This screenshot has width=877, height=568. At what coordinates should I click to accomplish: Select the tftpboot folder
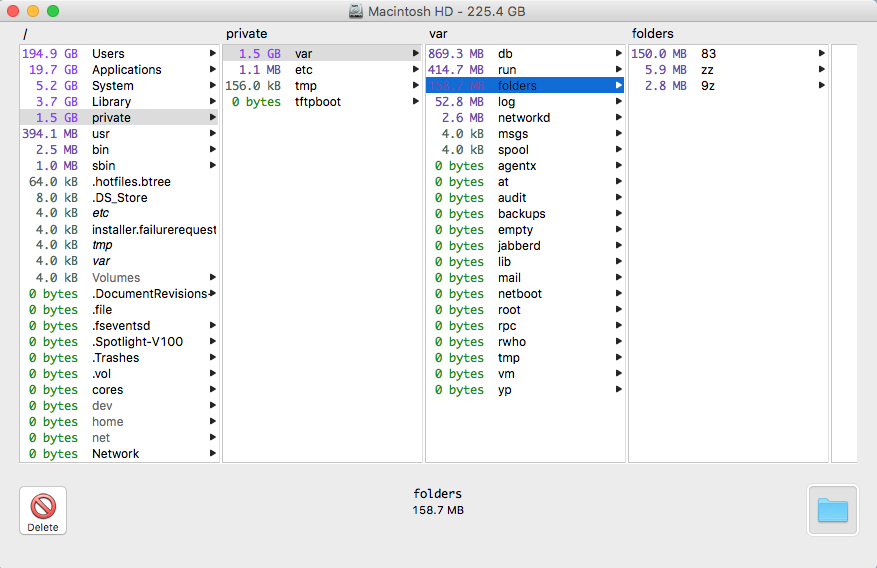tap(322, 102)
